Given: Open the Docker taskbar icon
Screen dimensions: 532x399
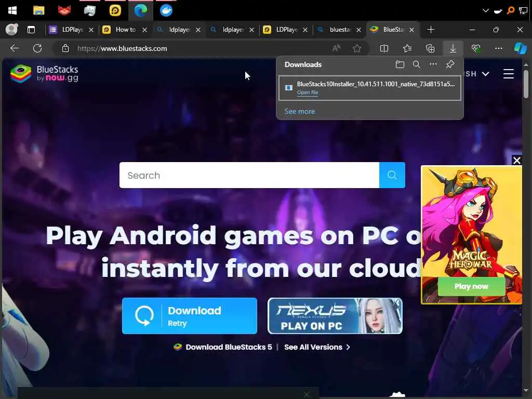Looking at the screenshot, I should pos(166,10).
